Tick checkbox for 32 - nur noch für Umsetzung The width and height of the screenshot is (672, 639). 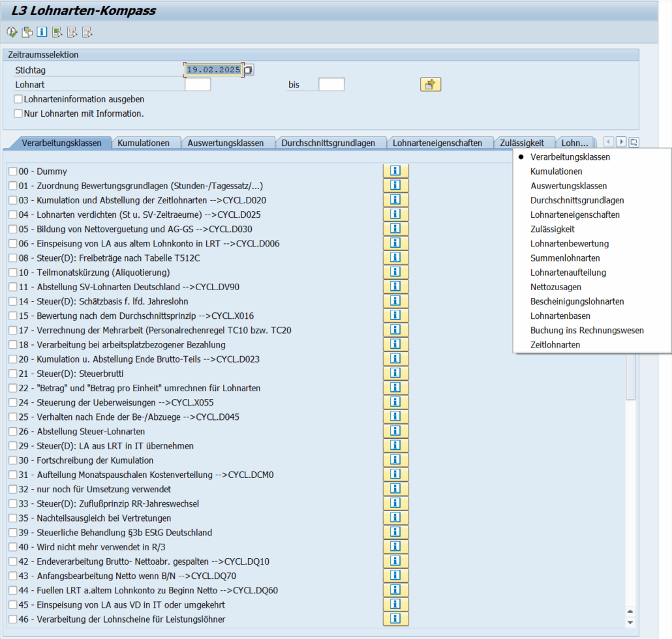13,489
